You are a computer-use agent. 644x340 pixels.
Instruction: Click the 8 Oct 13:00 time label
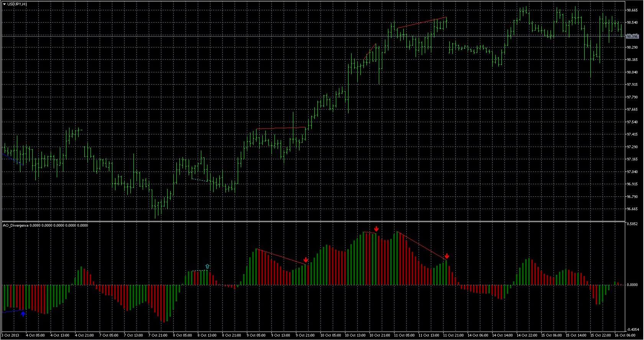(x=207, y=335)
